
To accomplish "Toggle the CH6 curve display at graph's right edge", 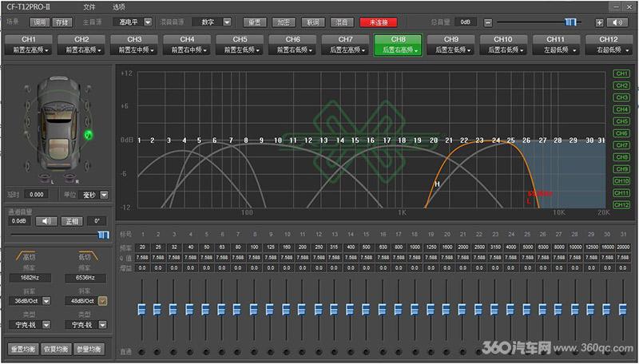I will (x=621, y=133).
